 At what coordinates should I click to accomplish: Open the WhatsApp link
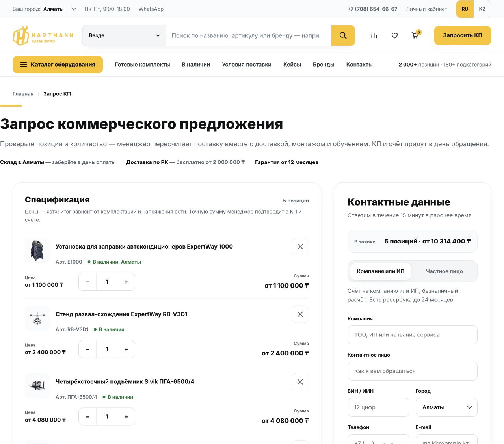151,9
